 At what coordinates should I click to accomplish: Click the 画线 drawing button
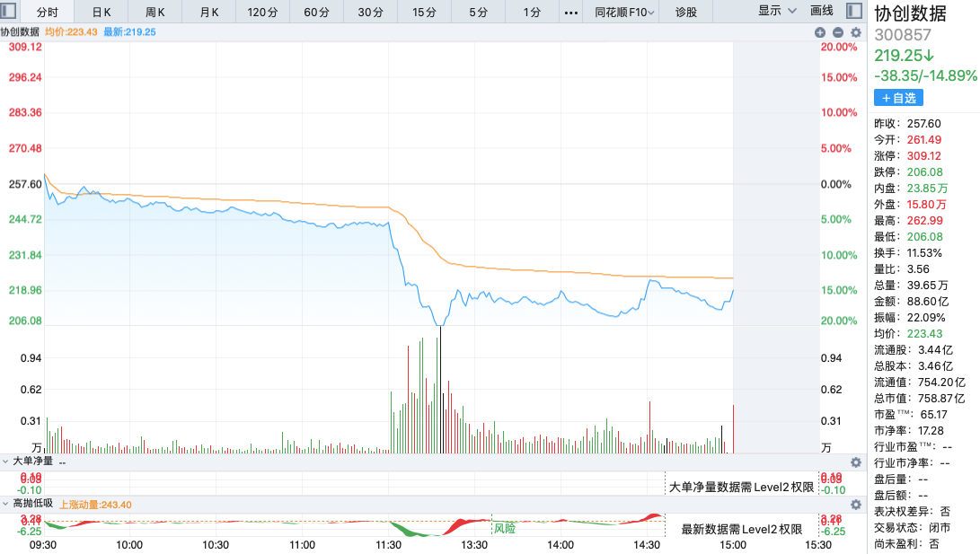821,11
